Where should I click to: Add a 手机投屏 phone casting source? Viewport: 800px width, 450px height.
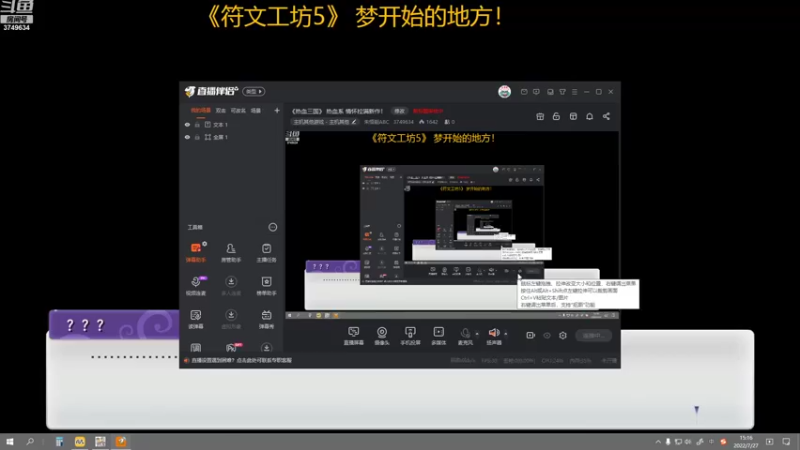pyautogui.click(x=410, y=336)
